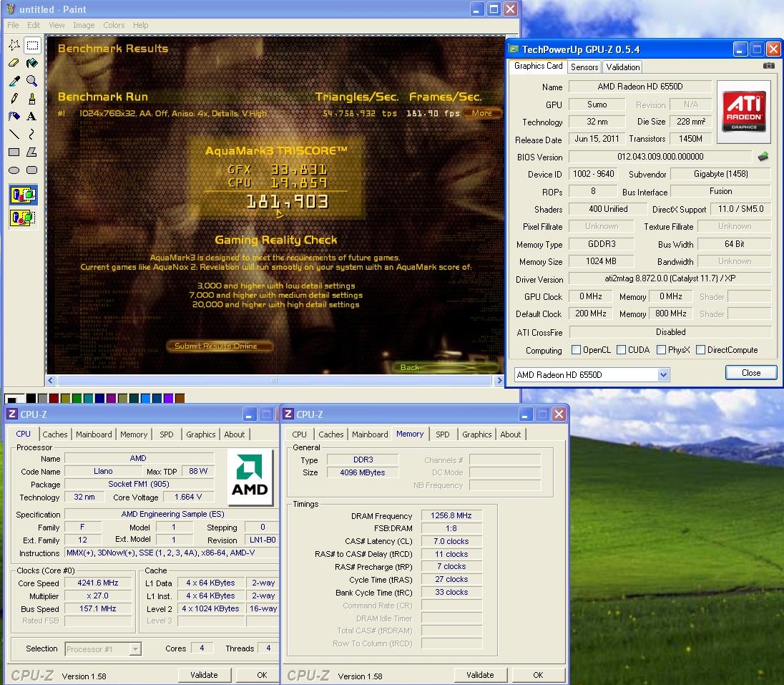Pick the Airbrush spray can tool
The height and width of the screenshot is (685, 784).
click(14, 117)
